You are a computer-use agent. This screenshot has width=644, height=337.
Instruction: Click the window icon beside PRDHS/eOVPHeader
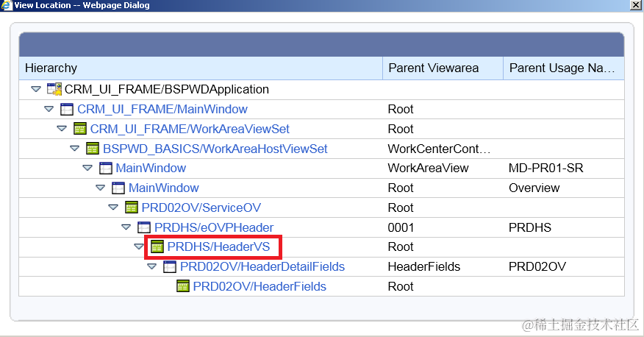click(x=144, y=227)
